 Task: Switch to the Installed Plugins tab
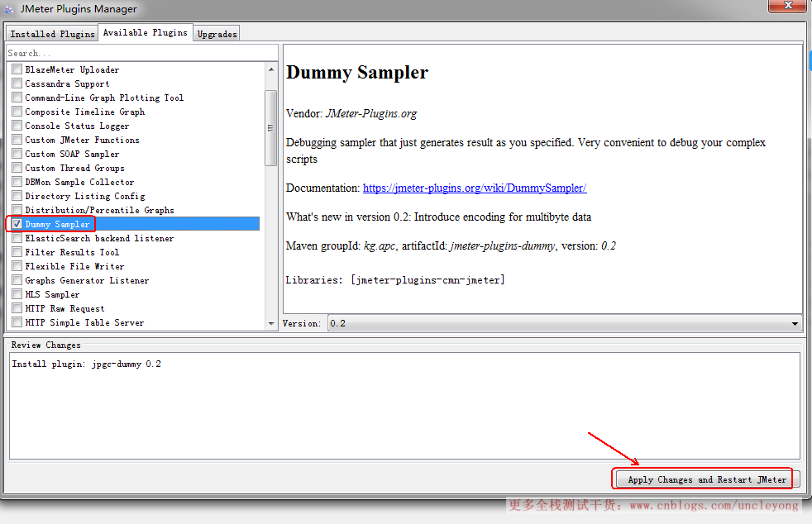[52, 34]
